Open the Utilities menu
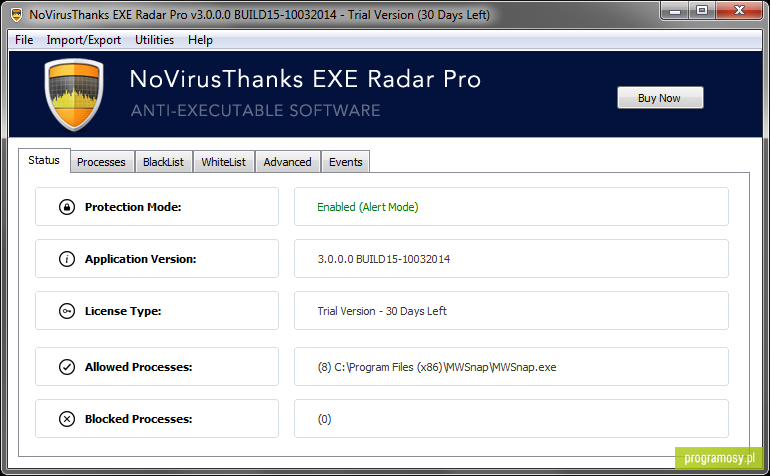 click(x=154, y=40)
